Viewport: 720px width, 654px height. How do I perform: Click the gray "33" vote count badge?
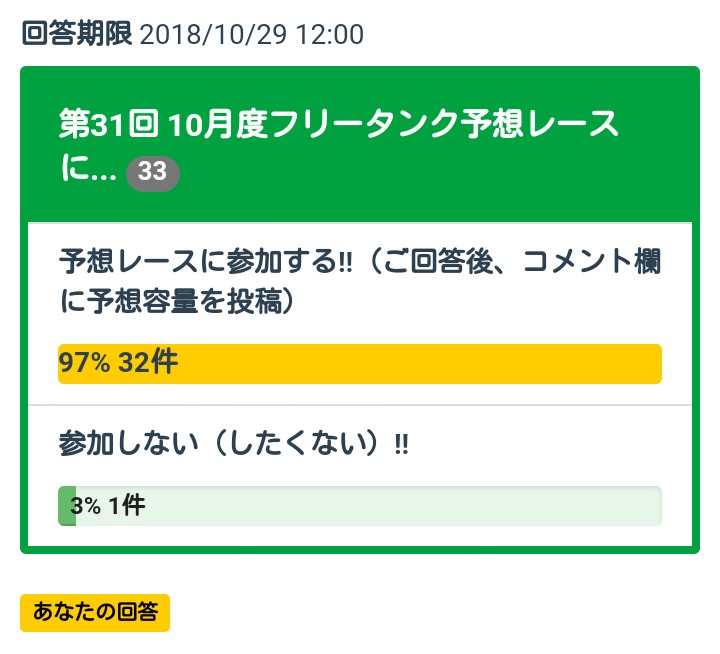[152, 173]
